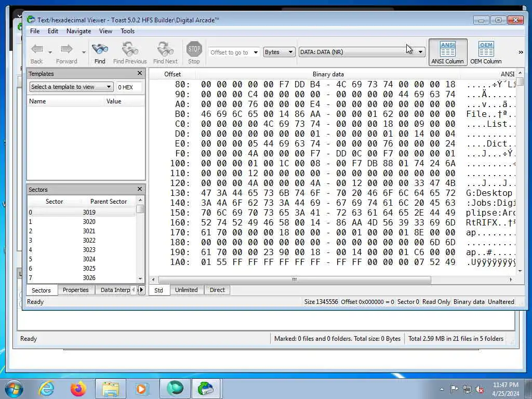Viewport: 532px width, 399px height.
Task: Select the Unlimited view tab
Action: coord(187,290)
